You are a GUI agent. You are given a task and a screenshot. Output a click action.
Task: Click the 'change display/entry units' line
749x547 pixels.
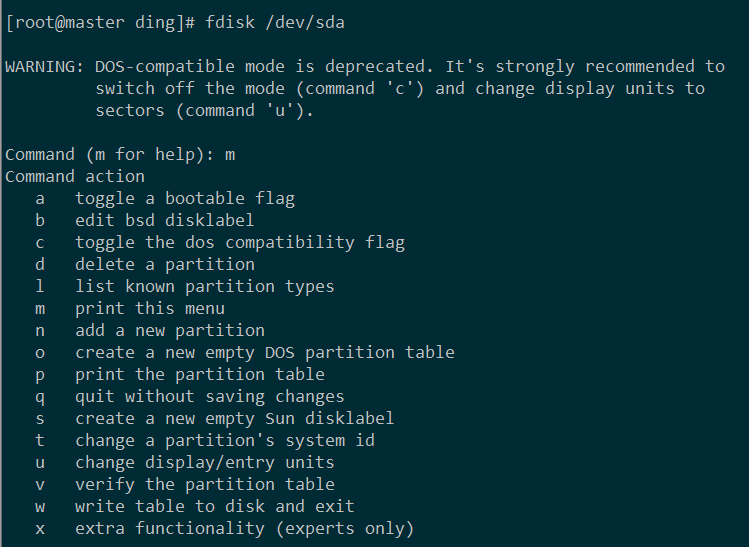pos(205,462)
